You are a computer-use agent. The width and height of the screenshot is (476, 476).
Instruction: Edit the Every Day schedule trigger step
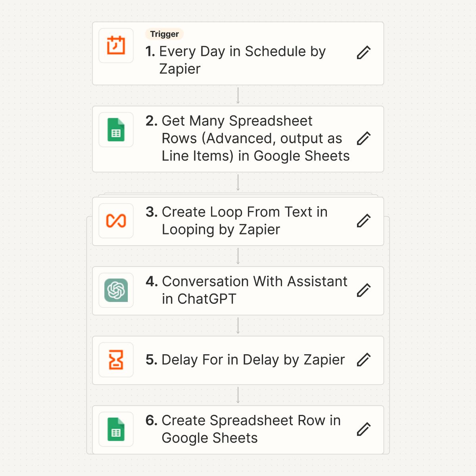(x=363, y=52)
